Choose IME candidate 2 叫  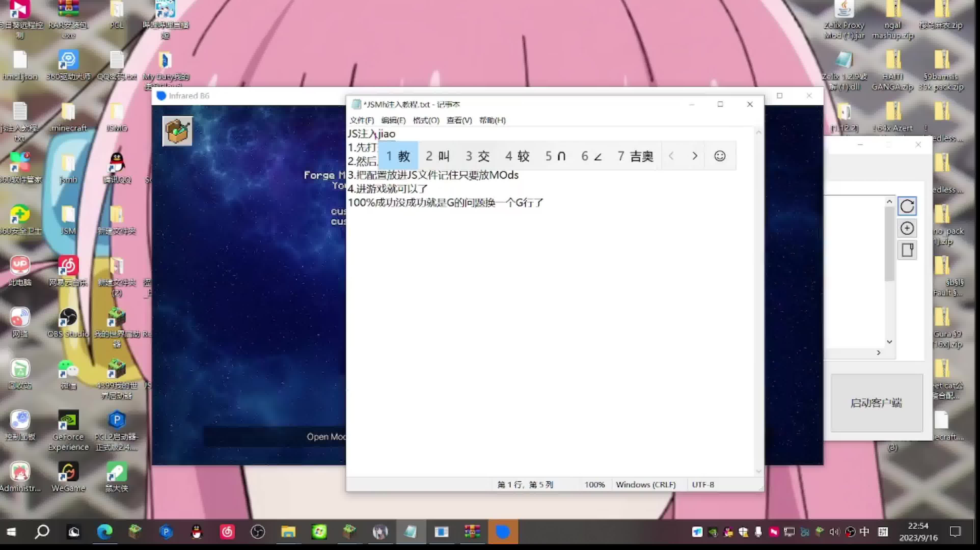(x=438, y=156)
